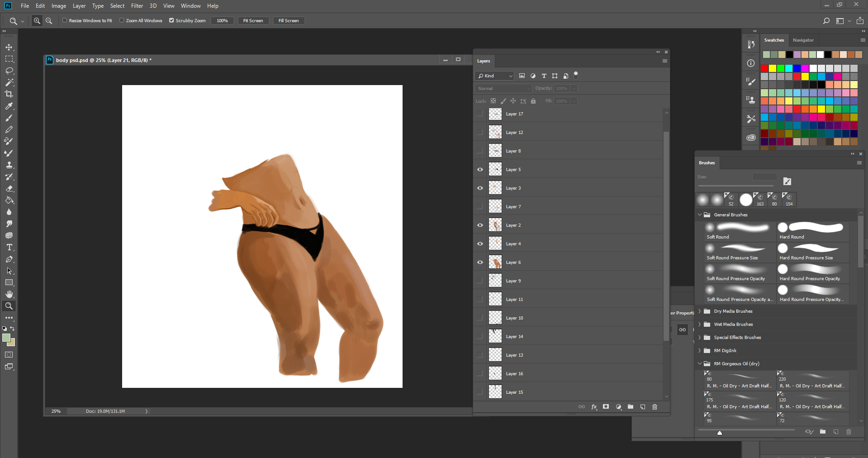Switch to the Navigator tab

coord(803,40)
